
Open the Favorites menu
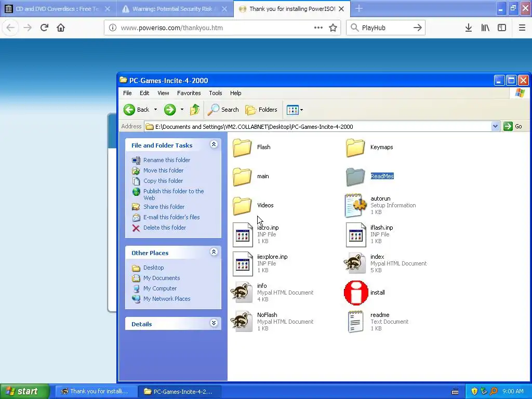coord(189,93)
